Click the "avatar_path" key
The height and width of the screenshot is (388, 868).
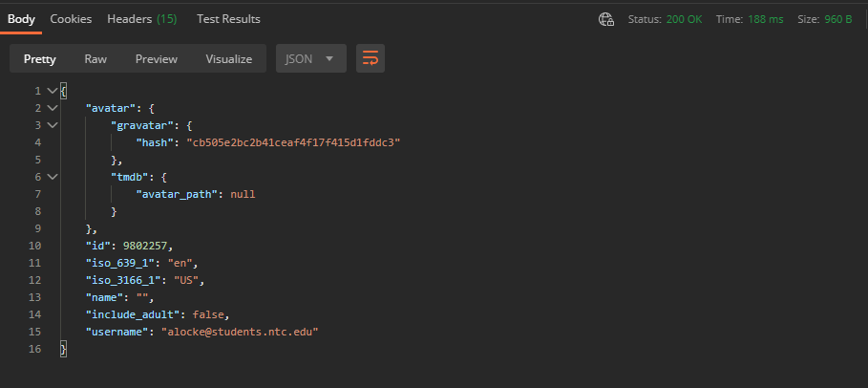[178, 194]
